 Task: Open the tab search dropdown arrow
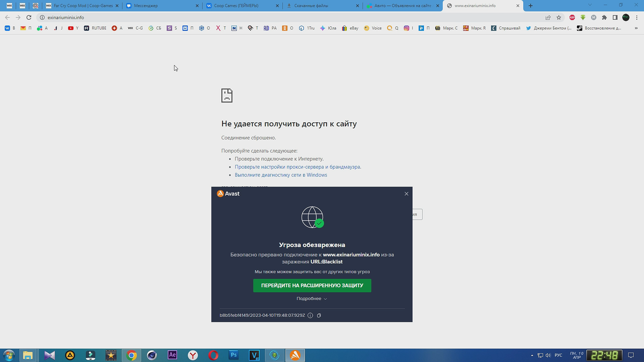589,5
